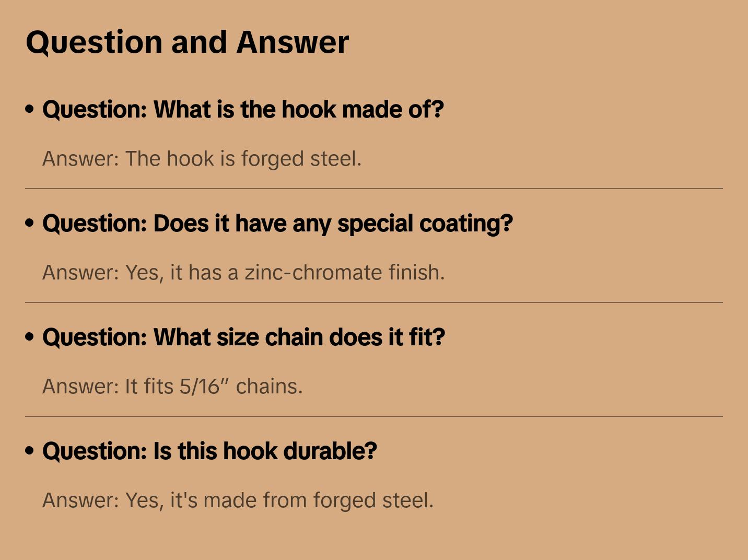Click bullet before special coating question
This screenshot has height=560, width=748.
tap(30, 223)
